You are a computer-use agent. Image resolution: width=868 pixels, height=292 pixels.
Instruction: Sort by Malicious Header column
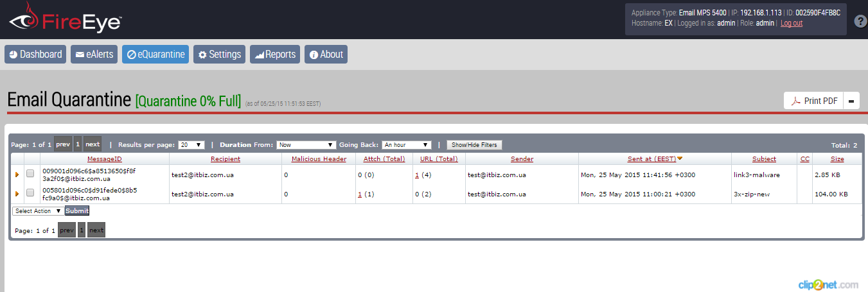(x=319, y=159)
